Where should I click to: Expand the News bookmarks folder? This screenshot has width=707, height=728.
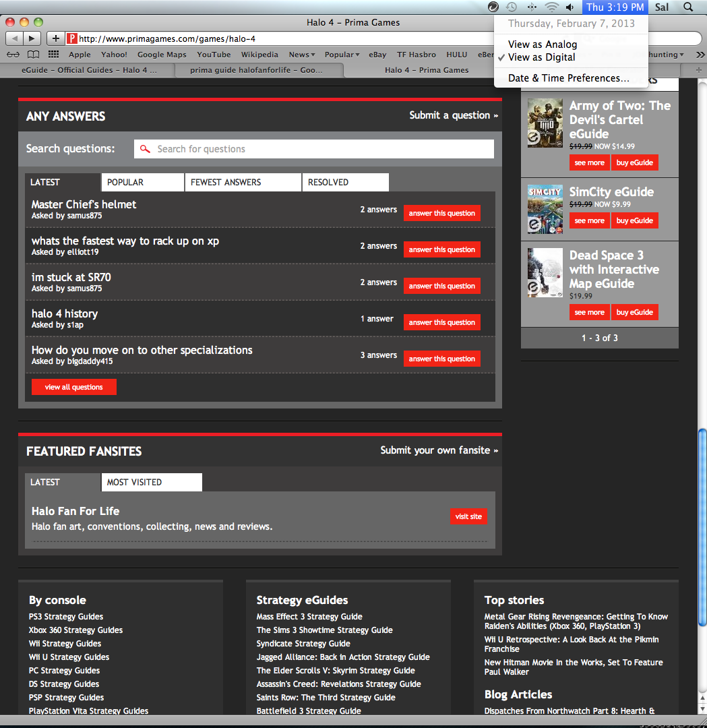[302, 55]
